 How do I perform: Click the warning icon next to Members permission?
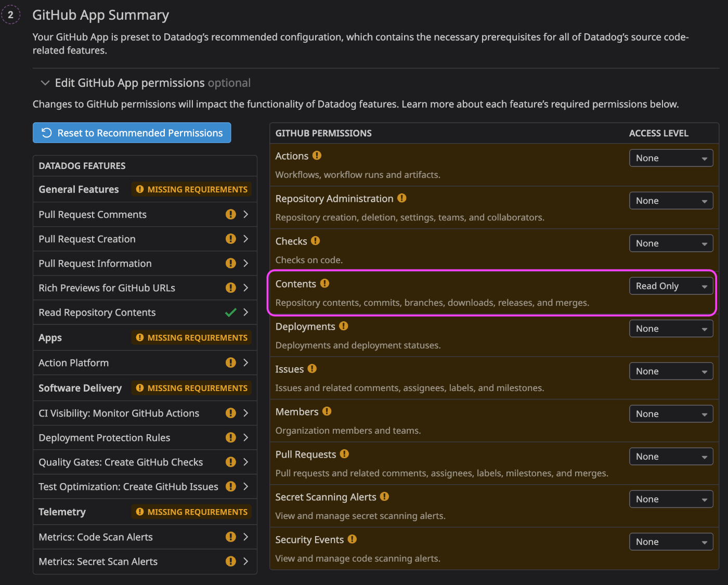click(327, 411)
